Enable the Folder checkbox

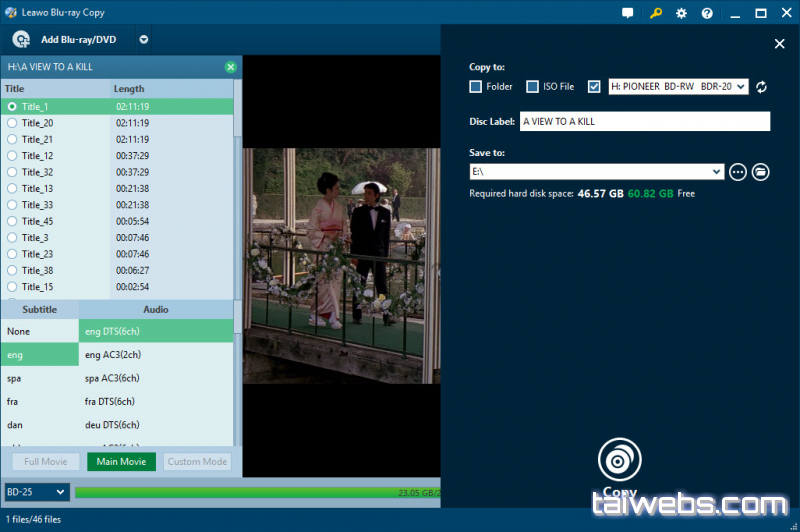coord(476,87)
